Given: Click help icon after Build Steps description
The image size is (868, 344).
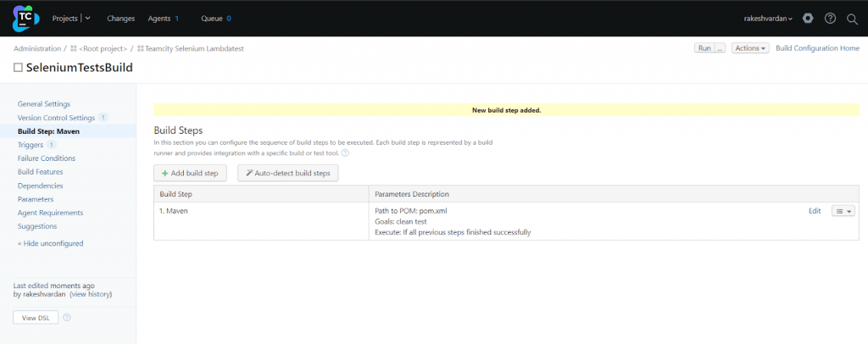Looking at the screenshot, I should (345, 153).
